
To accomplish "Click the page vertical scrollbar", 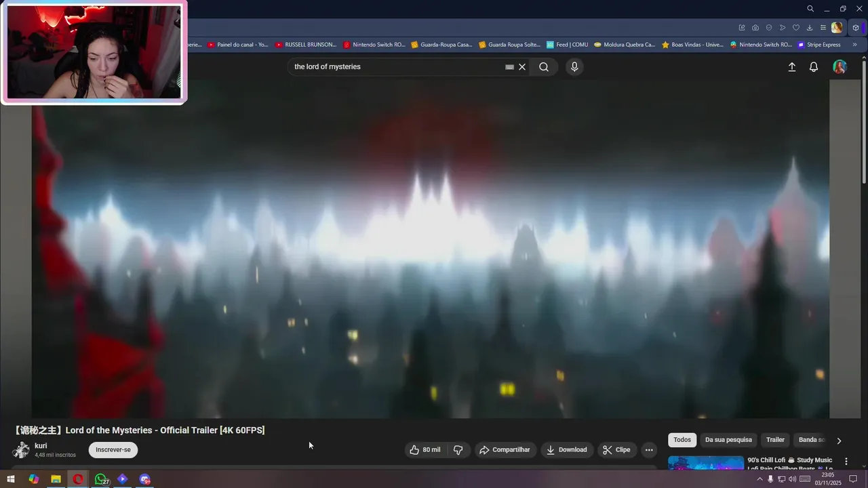I will coord(864,122).
